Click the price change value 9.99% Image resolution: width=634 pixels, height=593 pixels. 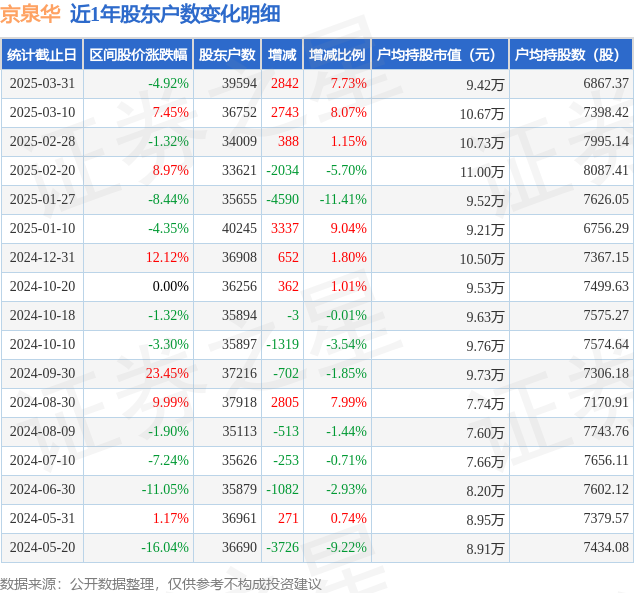coord(171,402)
